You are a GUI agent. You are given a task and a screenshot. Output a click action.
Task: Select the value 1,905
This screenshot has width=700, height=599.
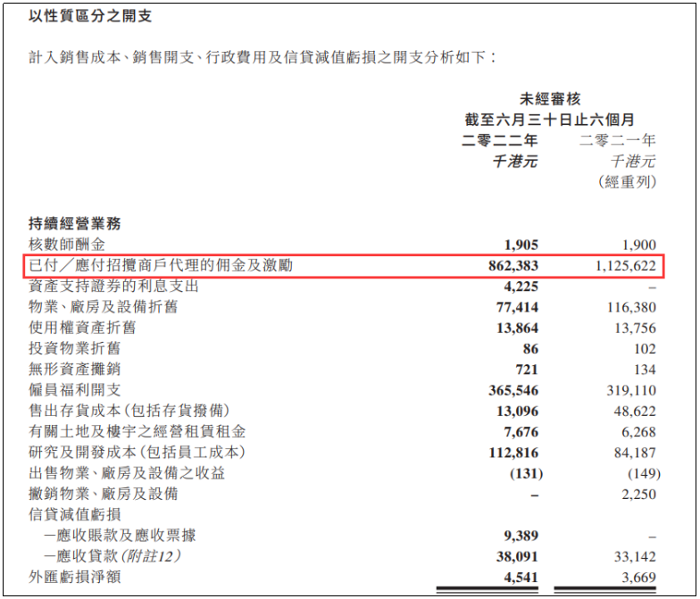pos(521,245)
